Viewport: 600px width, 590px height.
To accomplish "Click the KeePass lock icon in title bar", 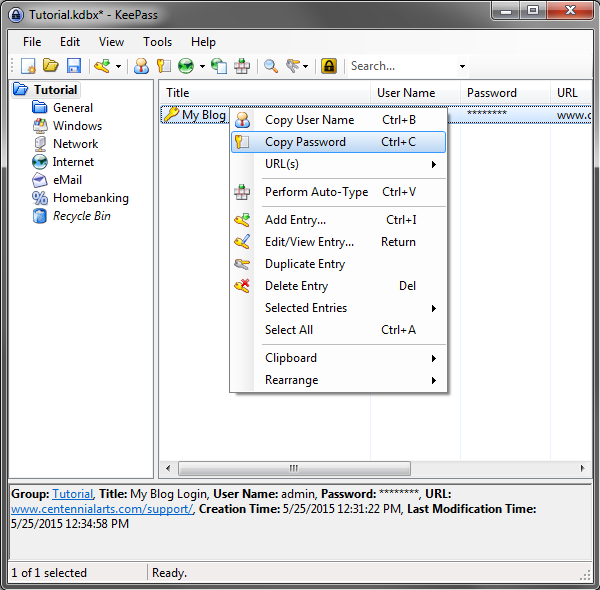I will click(x=16, y=15).
